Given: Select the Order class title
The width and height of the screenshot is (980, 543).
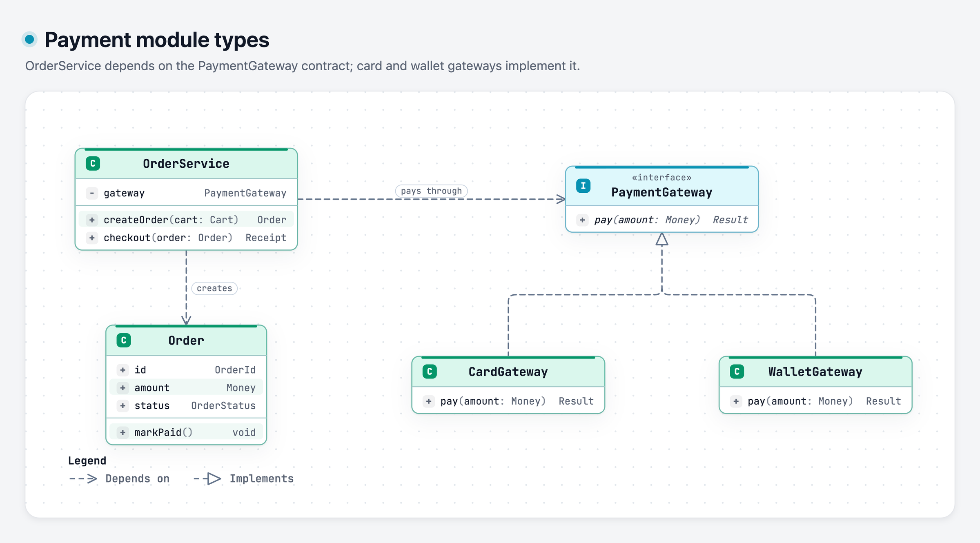Looking at the screenshot, I should coord(186,340).
